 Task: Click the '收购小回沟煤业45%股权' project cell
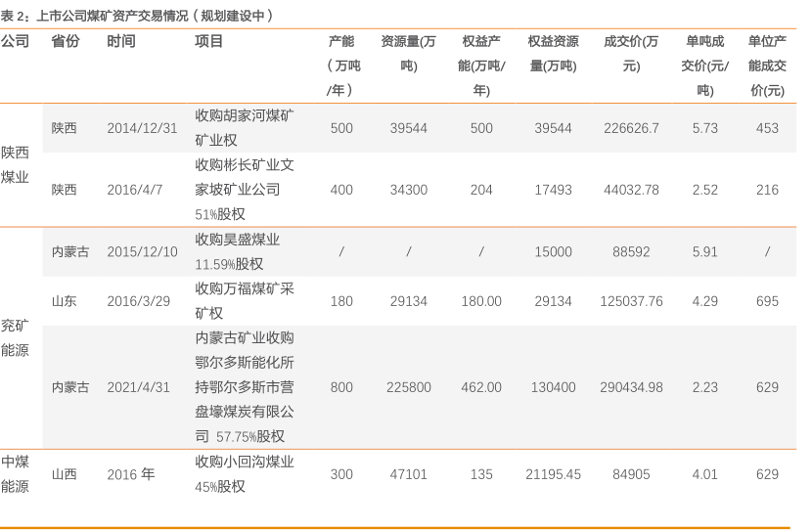point(244,474)
